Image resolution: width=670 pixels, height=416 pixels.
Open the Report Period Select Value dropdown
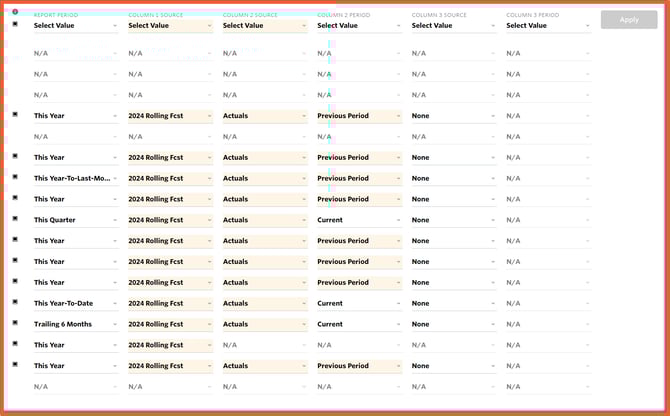click(x=75, y=26)
